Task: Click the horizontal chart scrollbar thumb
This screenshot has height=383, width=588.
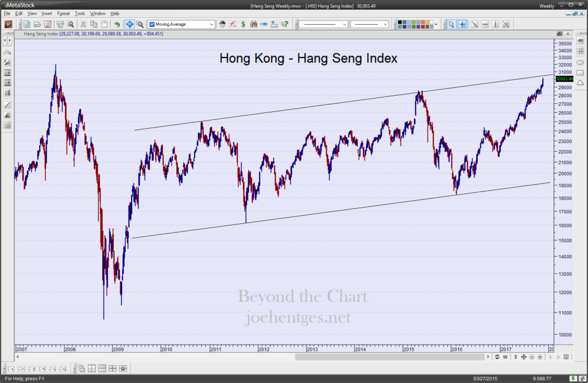Action: tap(390, 357)
